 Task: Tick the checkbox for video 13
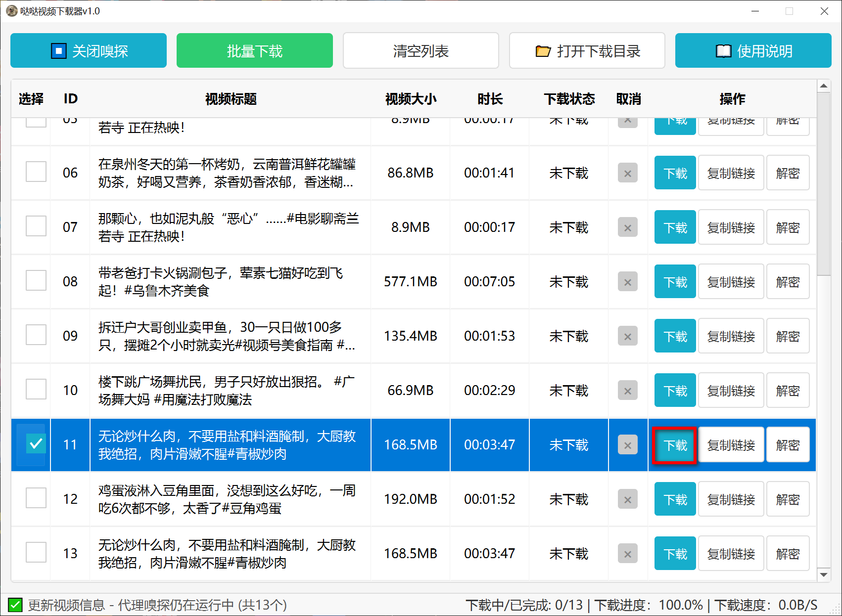36,552
